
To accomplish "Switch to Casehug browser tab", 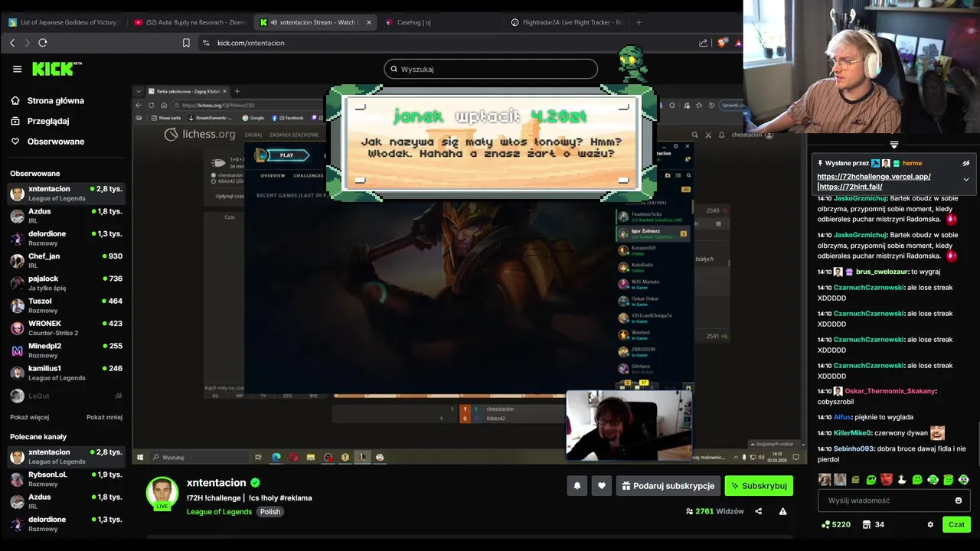I will coord(440,22).
